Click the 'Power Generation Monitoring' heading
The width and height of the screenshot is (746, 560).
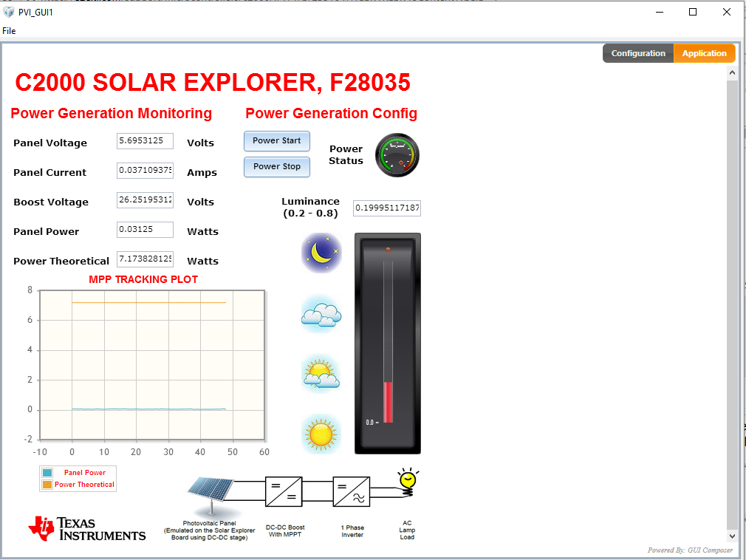[x=112, y=113]
